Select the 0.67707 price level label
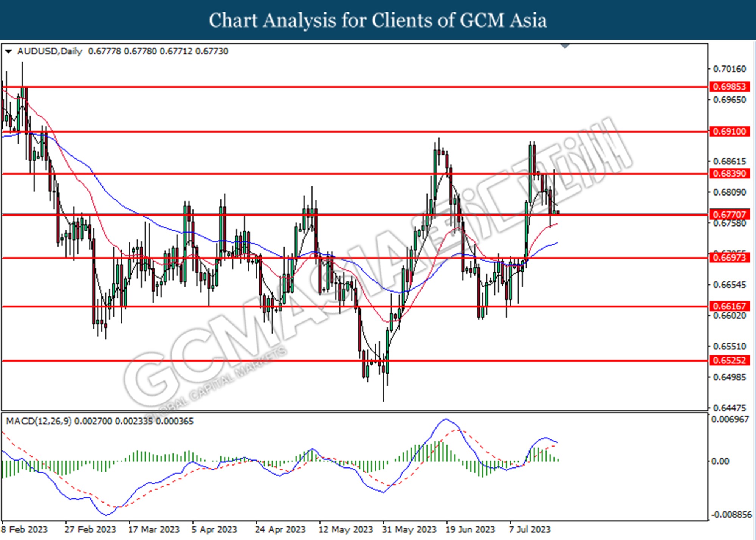 [x=730, y=214]
